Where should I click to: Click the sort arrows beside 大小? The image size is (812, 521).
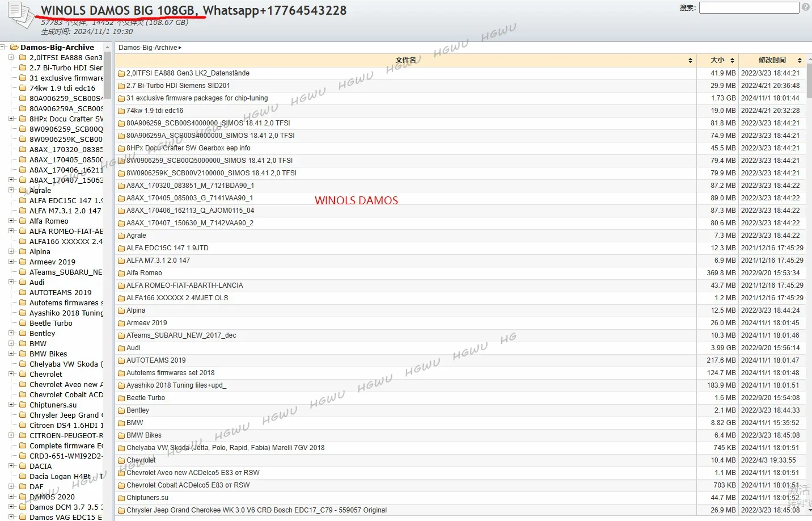(x=732, y=60)
